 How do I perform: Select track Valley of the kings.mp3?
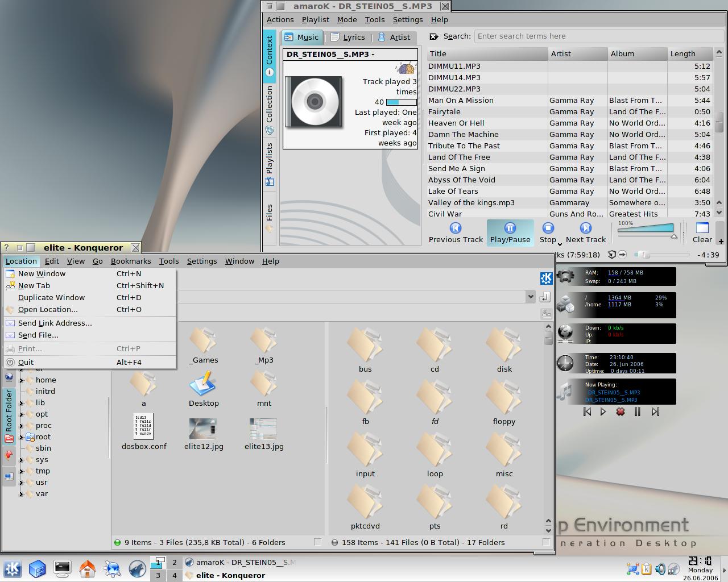(x=570, y=202)
